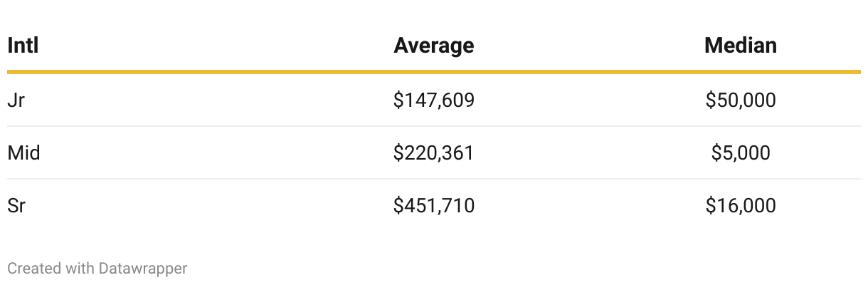Click the divider between Jr and Mid rows

434,126
